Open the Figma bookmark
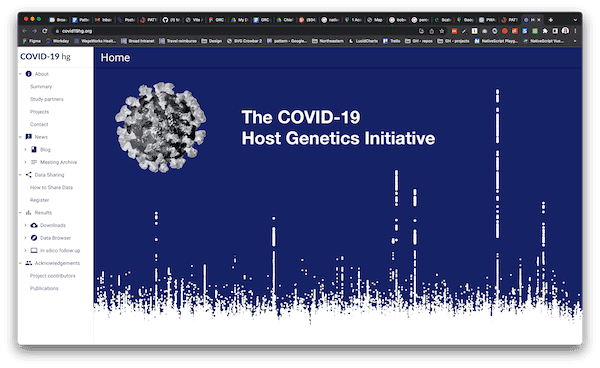This screenshot has height=368, width=600. 32,41
